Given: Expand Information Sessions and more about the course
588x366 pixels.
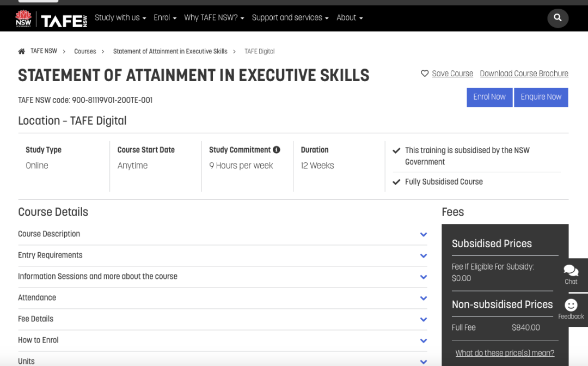Looking at the screenshot, I should click(222, 277).
